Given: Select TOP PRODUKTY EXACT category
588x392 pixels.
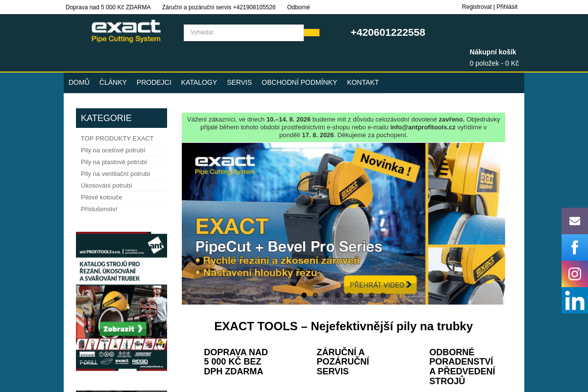Looking at the screenshot, I should (117, 139).
